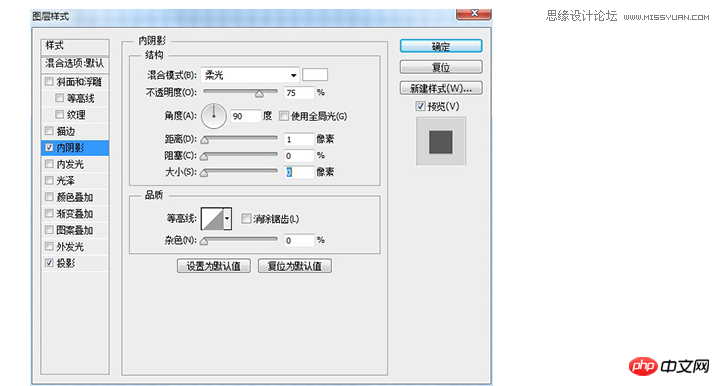720x386 pixels.
Task: Enable the 纹理 sub-option checkbox
Action: click(59, 114)
